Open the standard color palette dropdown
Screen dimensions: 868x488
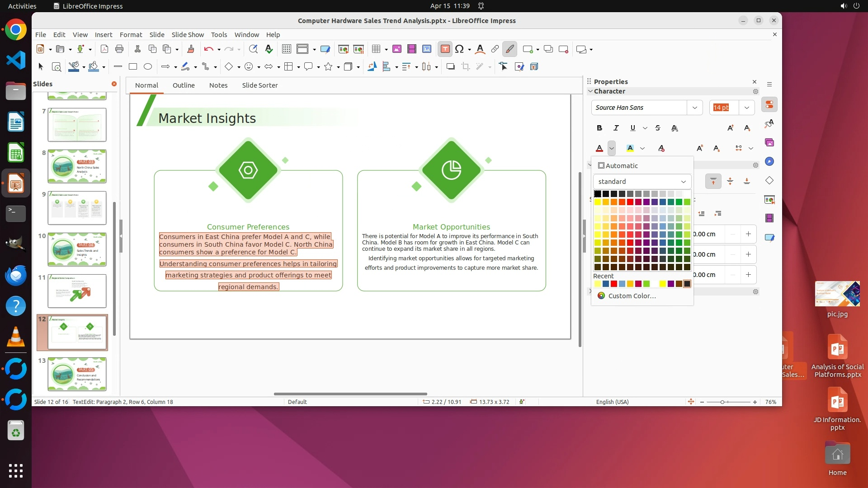click(642, 182)
